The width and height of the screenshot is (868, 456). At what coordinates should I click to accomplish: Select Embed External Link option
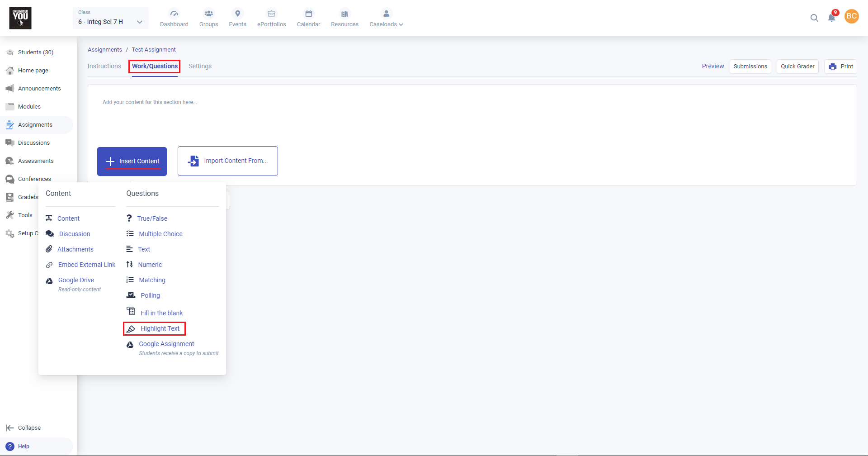81,265
